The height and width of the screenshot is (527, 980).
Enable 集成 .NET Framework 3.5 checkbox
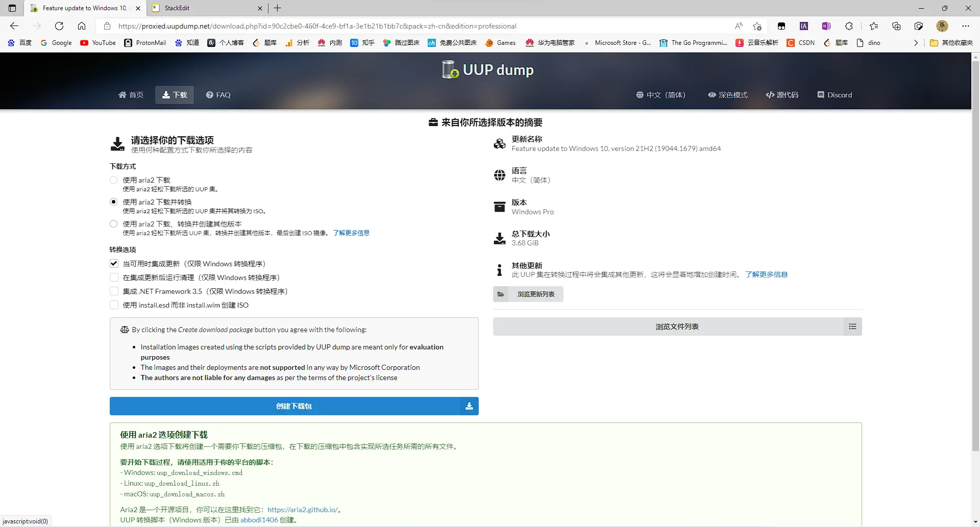[114, 291]
